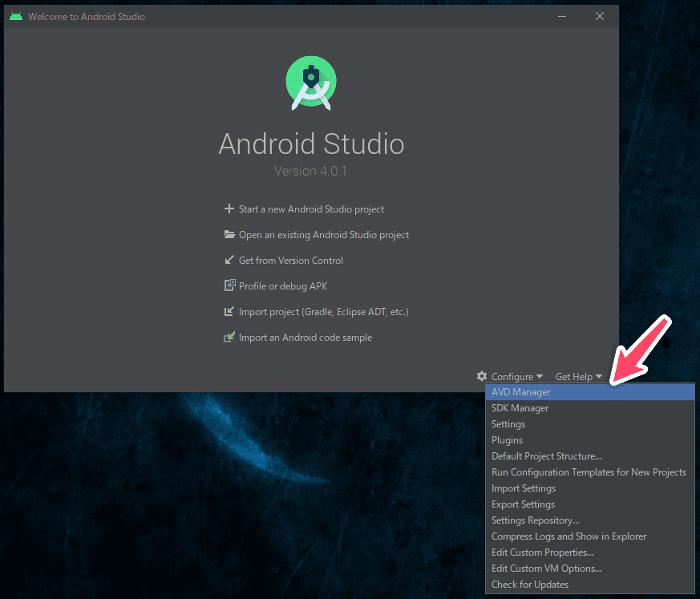Open Edit Custom VM Options...
The height and width of the screenshot is (599, 700).
(589, 569)
